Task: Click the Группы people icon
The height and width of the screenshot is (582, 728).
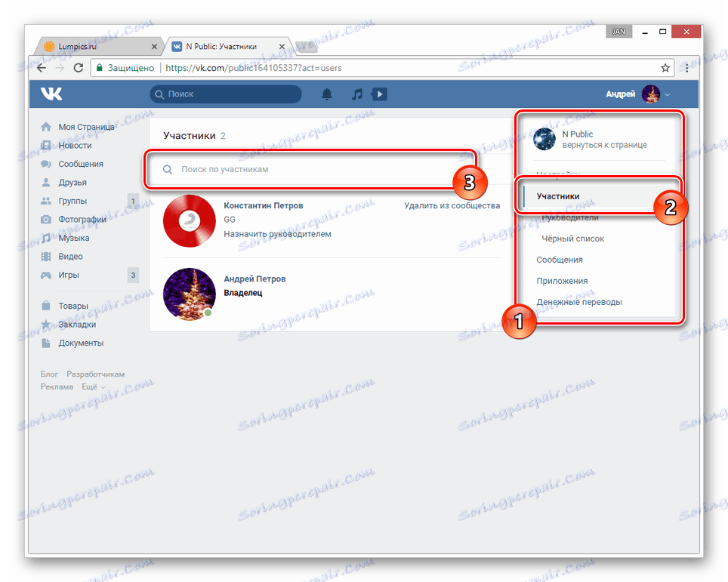Action: [46, 201]
